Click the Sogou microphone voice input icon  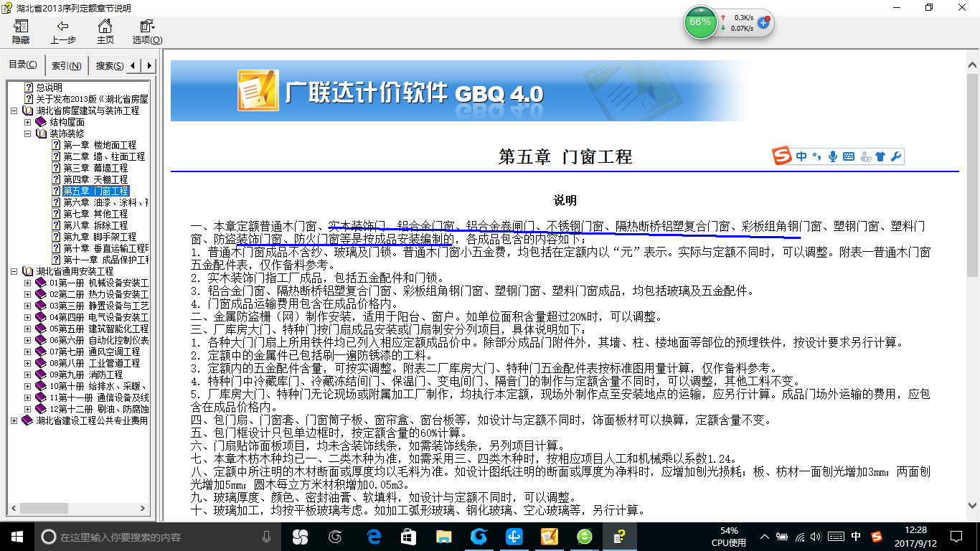point(833,156)
